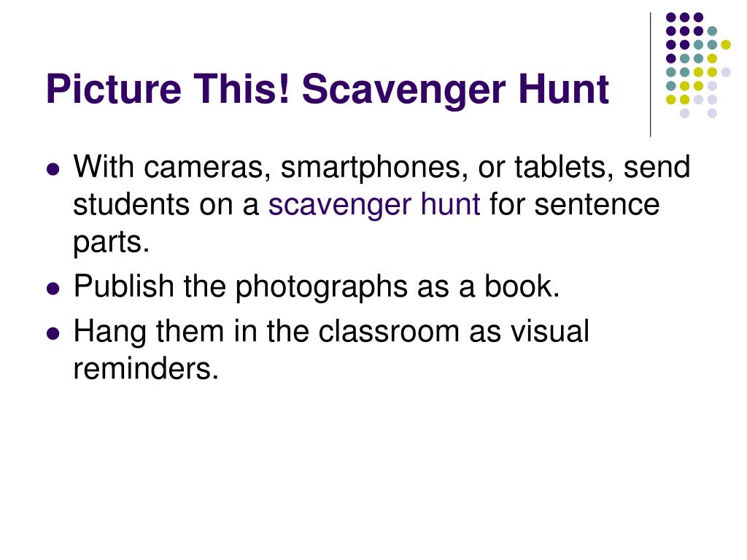This screenshot has width=747, height=560.
Task: Click the word 'reminders.' on the last line
Action: [x=146, y=368]
